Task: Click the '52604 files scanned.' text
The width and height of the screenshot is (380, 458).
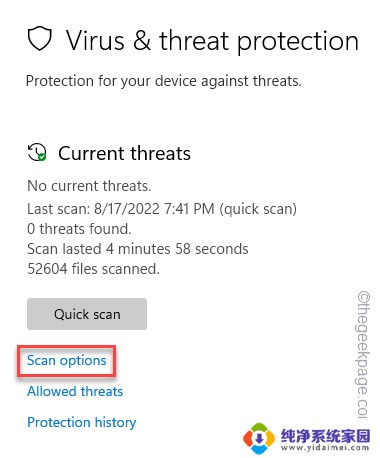Action: point(93,269)
